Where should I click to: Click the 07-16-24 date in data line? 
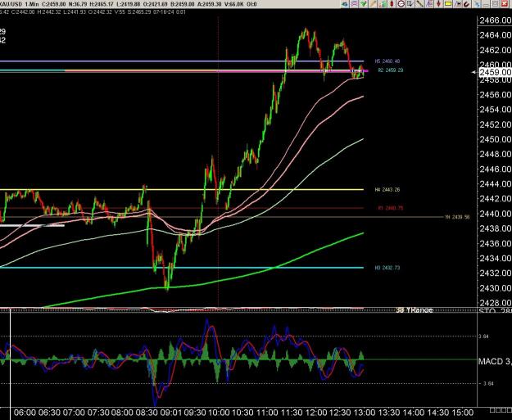[x=165, y=11]
